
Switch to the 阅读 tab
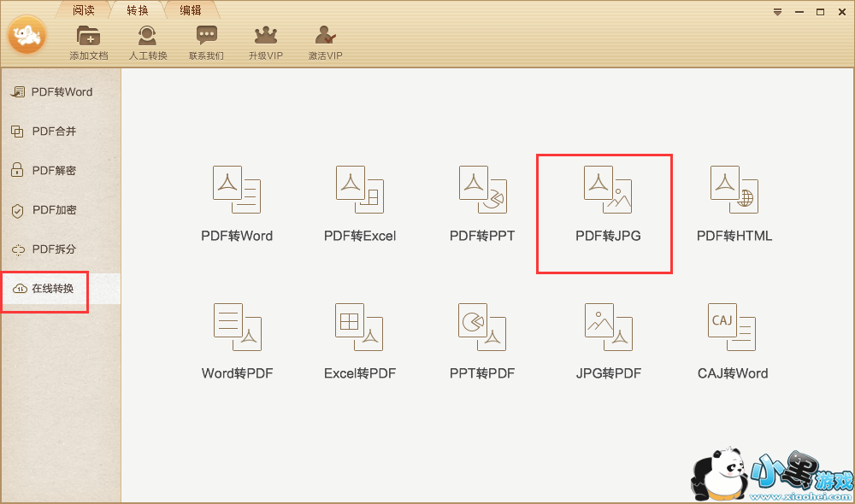click(x=84, y=10)
